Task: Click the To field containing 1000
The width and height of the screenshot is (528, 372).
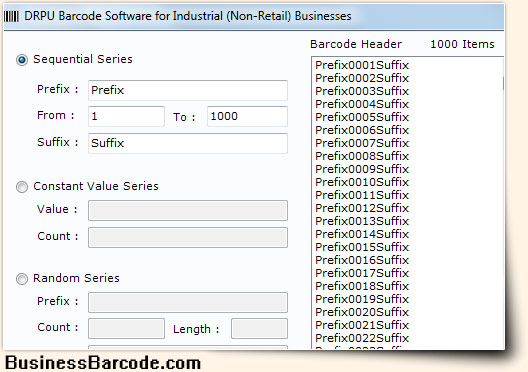Action: tap(248, 116)
